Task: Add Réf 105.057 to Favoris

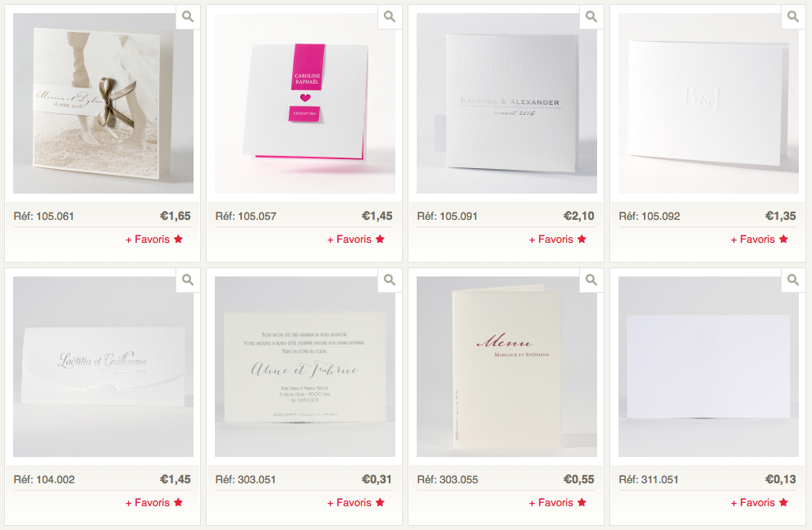Action: 356,240
